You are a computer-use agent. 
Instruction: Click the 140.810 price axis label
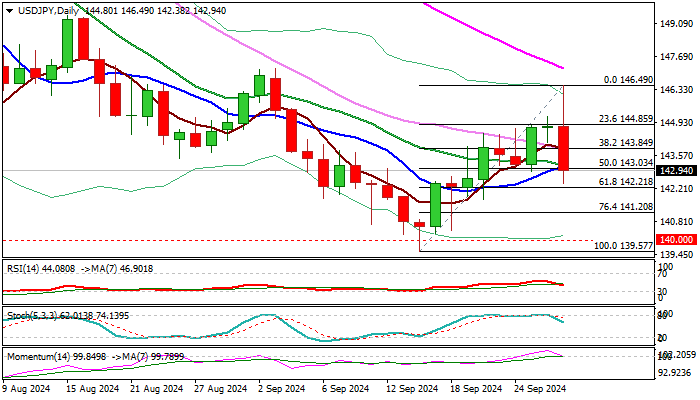point(676,222)
